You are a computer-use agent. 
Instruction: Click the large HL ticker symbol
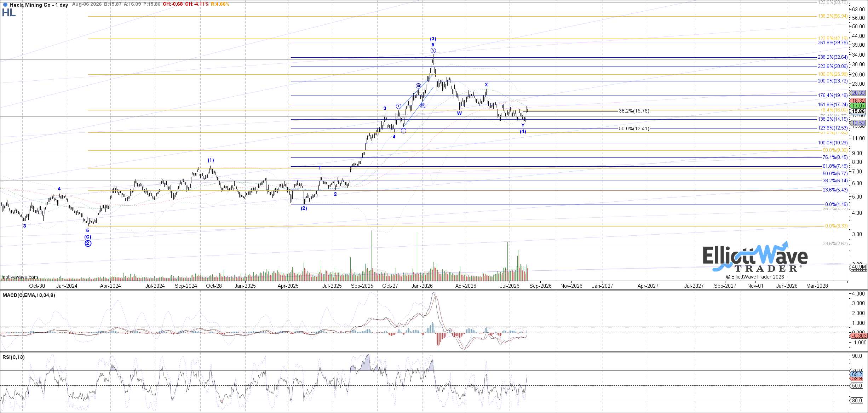[9, 13]
